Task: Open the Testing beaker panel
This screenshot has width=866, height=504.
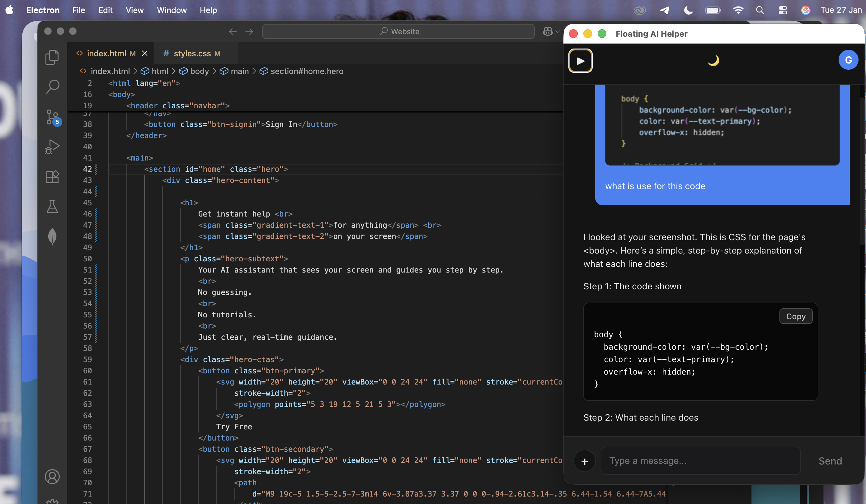Action: tap(52, 207)
